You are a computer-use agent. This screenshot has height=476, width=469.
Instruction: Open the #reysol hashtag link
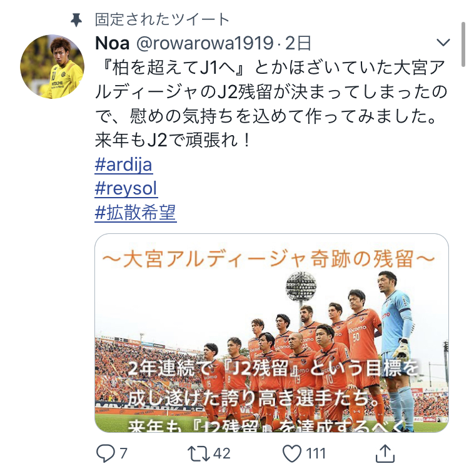pos(126,188)
